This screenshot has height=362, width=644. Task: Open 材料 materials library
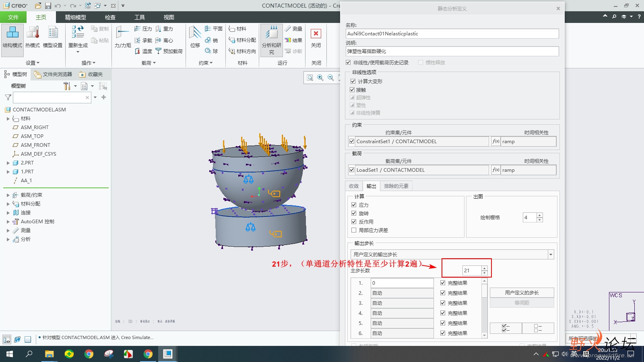point(237,29)
